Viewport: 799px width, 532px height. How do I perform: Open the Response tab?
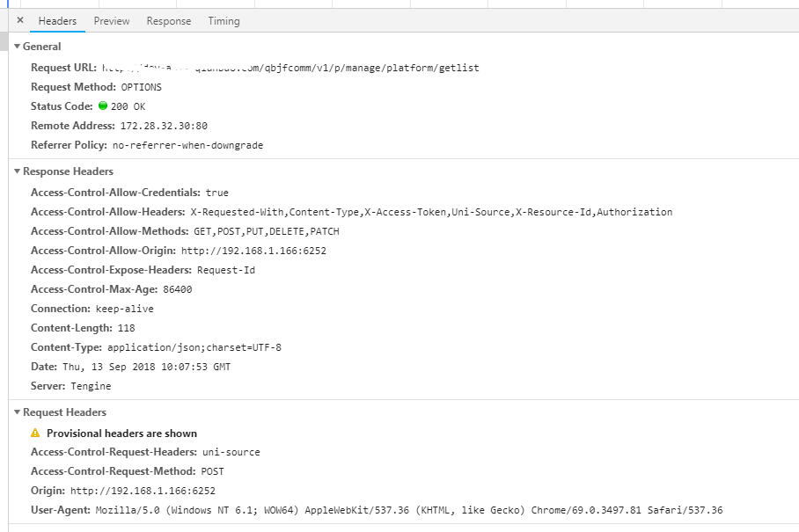[x=168, y=21]
